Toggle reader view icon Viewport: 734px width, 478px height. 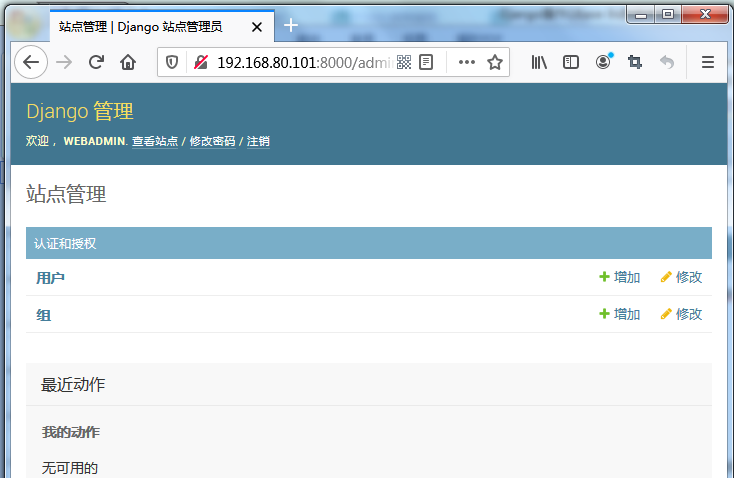click(426, 62)
